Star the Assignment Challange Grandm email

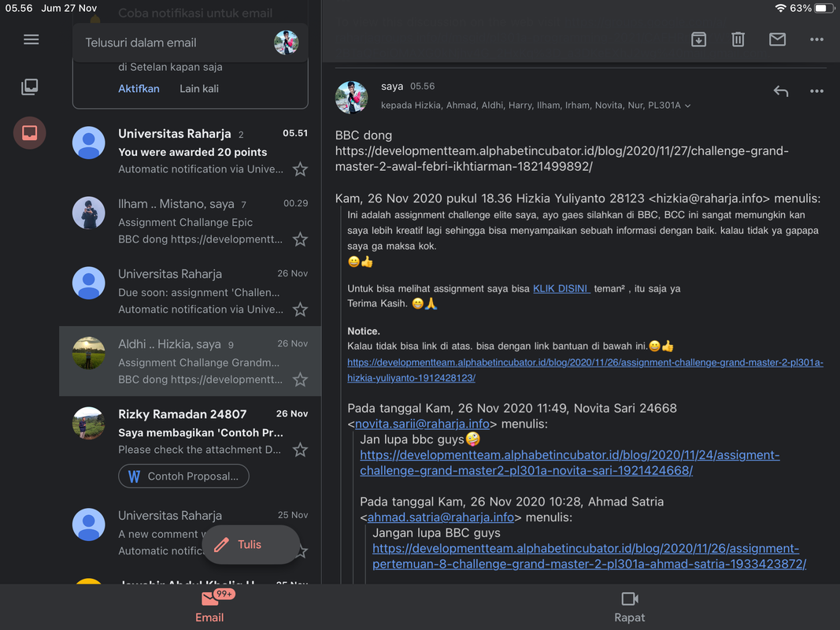click(x=300, y=380)
